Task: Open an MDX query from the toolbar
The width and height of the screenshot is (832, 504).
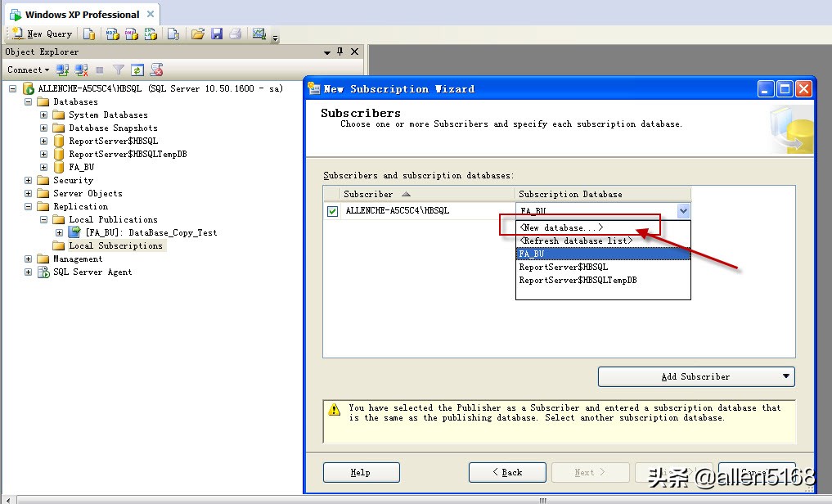Action: pos(114,34)
